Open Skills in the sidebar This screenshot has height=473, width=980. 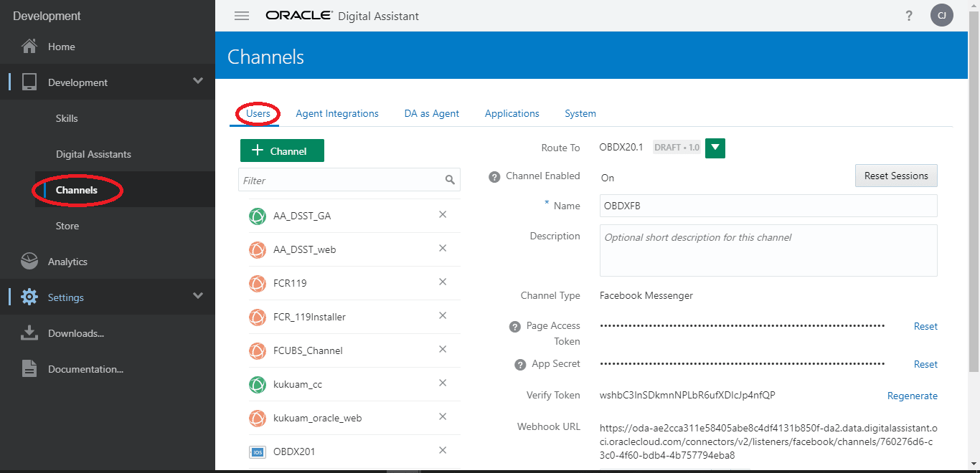[67, 118]
